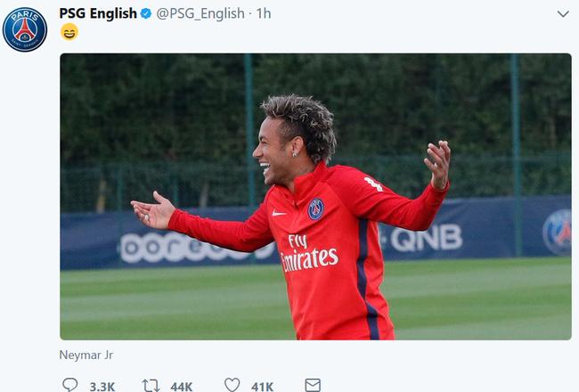
Task: Click the grinning emoji in the tweet
Action: pos(69,32)
